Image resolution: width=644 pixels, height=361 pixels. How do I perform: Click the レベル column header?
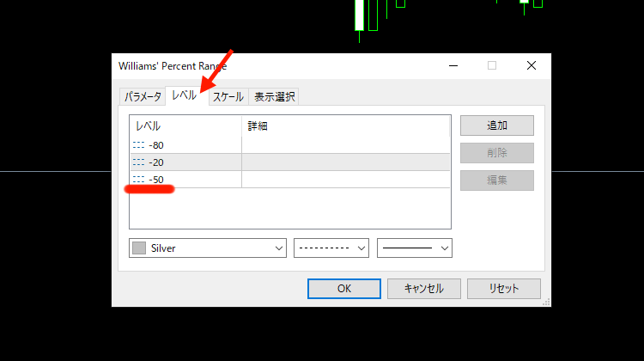coord(185,126)
